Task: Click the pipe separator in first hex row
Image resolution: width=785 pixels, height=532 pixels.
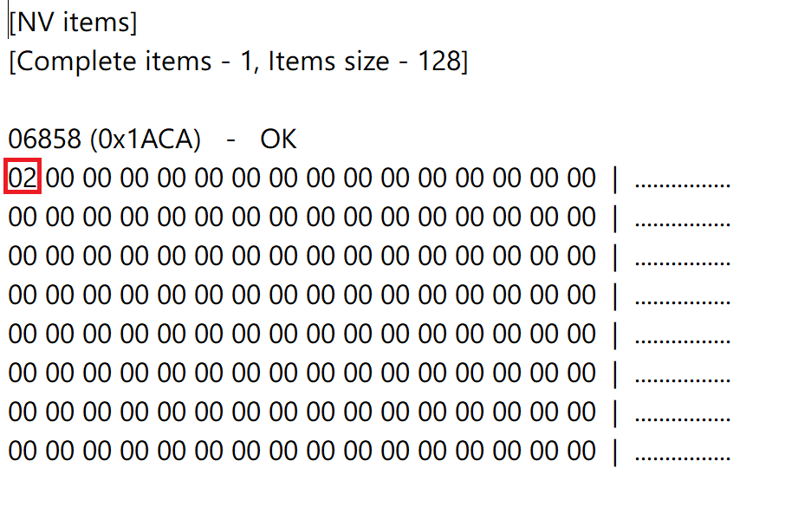Action: pos(615,178)
